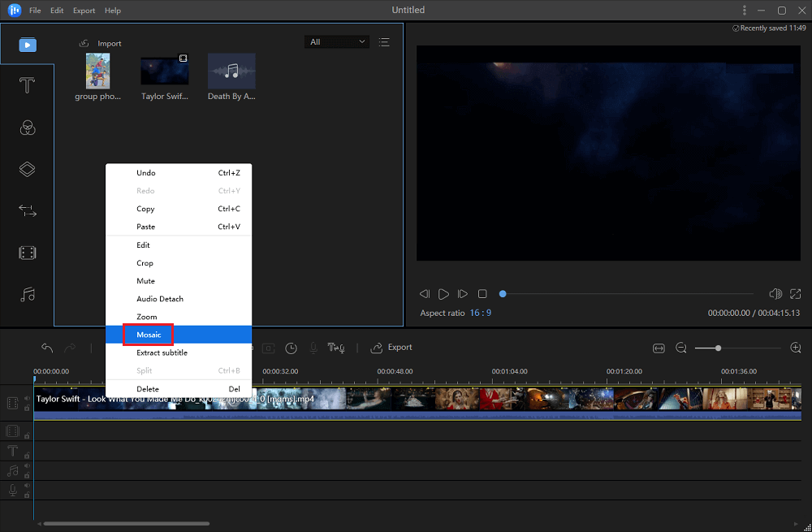Screen dimensions: 812x532
Task: Mute the video track's speaker toggle
Action: click(27, 398)
